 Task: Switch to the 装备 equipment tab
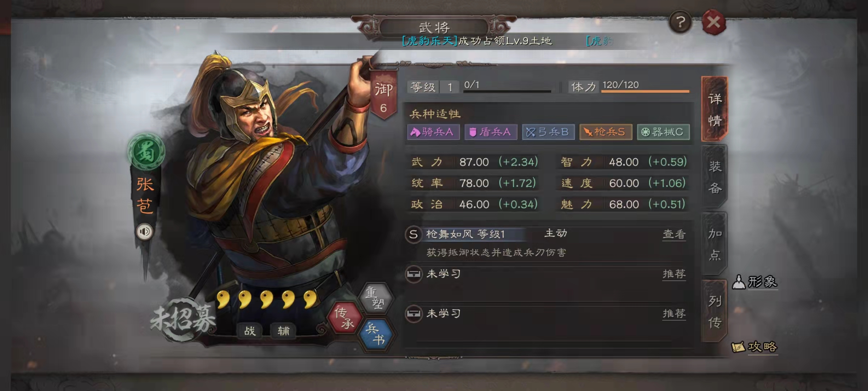[x=715, y=177]
